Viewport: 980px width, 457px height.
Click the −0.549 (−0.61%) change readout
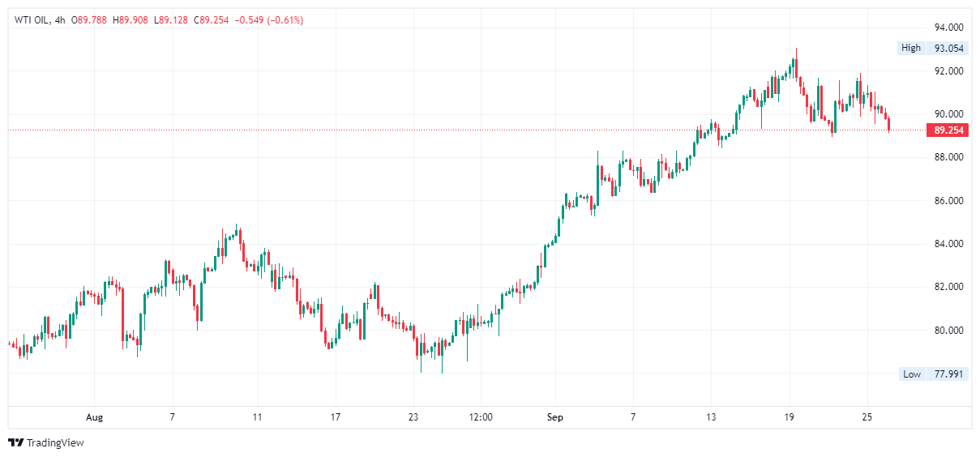(268, 20)
